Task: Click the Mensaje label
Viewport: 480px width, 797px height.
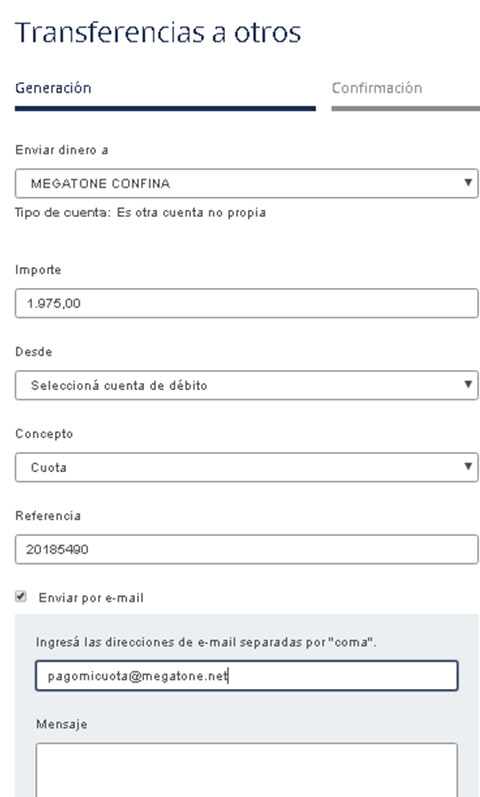Action: coord(62,724)
